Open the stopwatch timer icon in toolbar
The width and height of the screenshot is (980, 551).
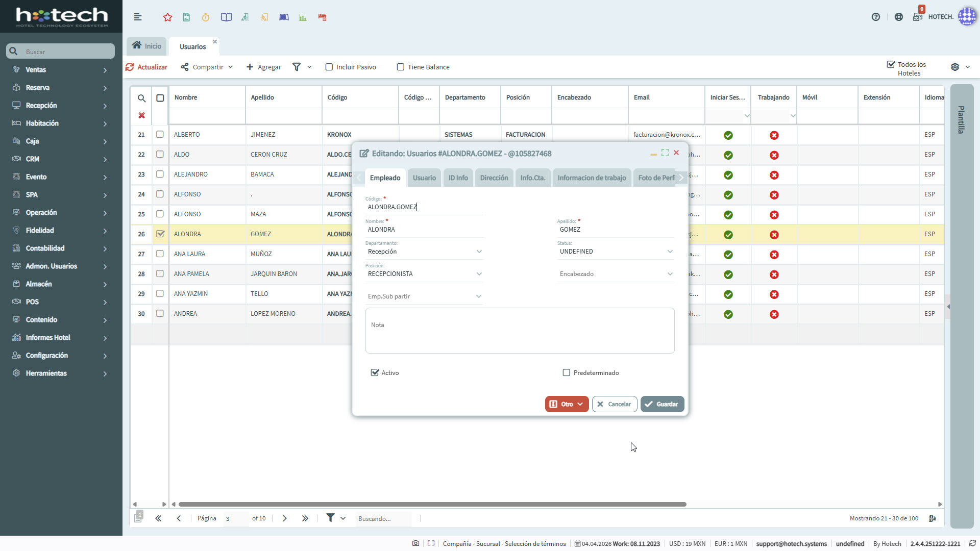(x=206, y=17)
